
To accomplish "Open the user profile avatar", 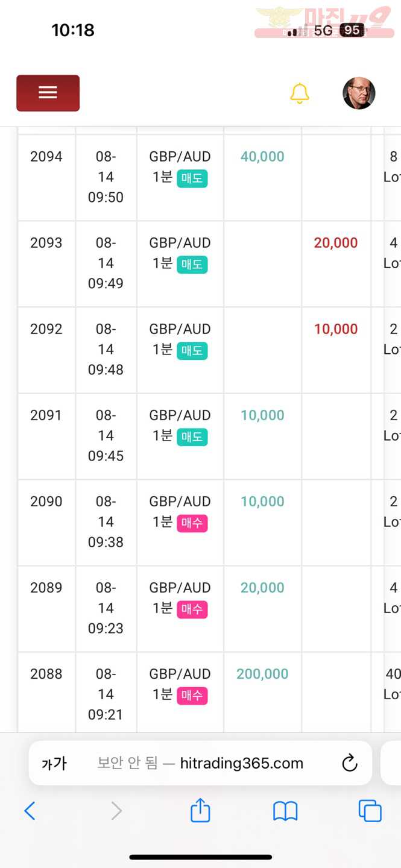I will pos(359,93).
